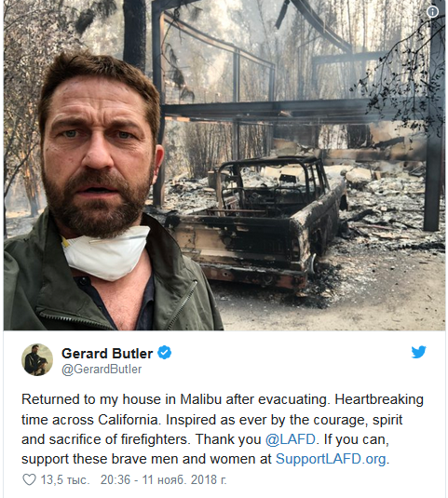Like the tweet with the heart icon
This screenshot has height=498, width=448.
(x=29, y=479)
